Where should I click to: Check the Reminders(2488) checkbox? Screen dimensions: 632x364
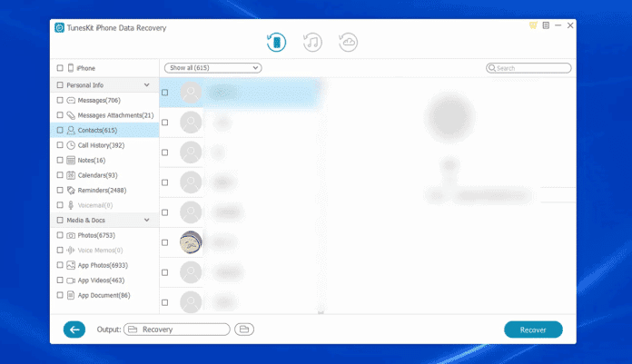pyautogui.click(x=60, y=190)
